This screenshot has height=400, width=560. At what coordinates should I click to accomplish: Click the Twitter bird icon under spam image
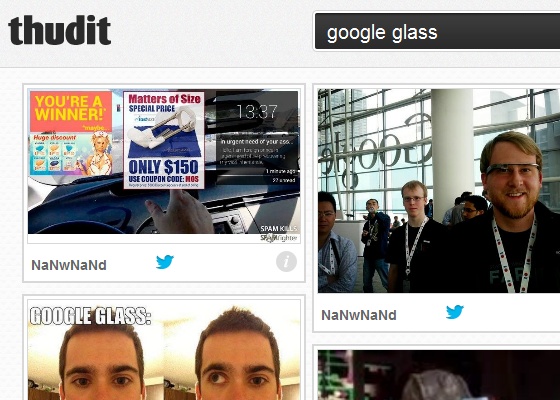pyautogui.click(x=165, y=262)
